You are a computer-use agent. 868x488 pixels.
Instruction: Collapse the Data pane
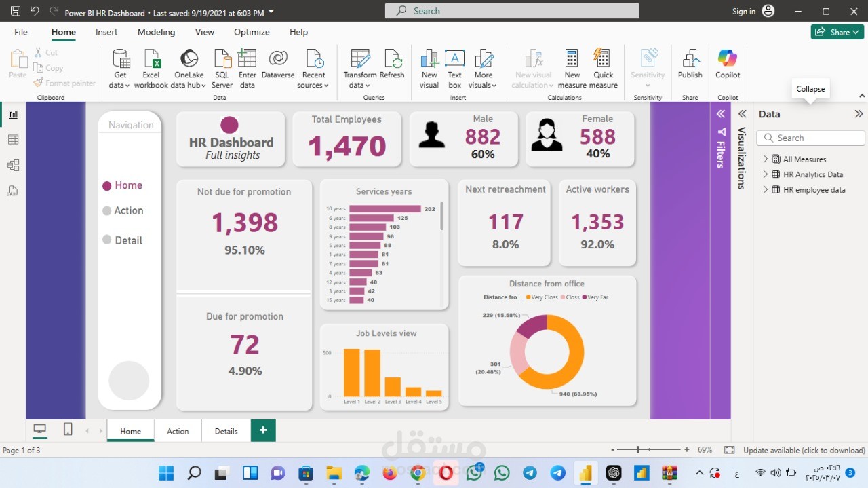click(x=859, y=114)
